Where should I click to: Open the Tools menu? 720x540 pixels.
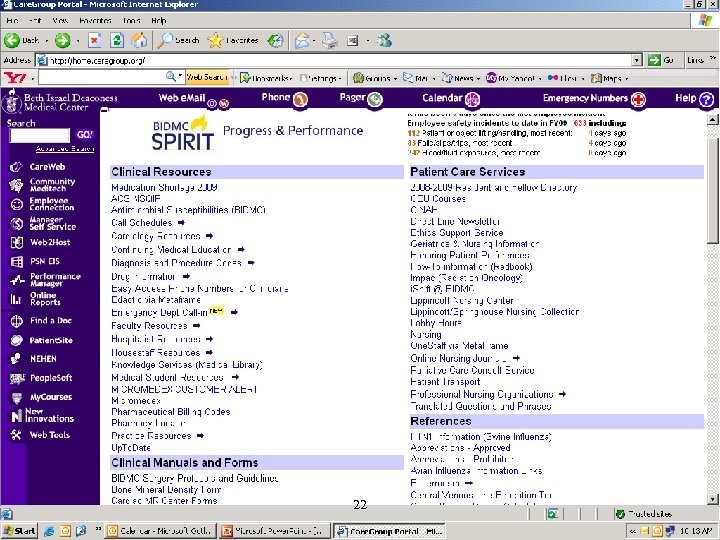click(x=132, y=21)
